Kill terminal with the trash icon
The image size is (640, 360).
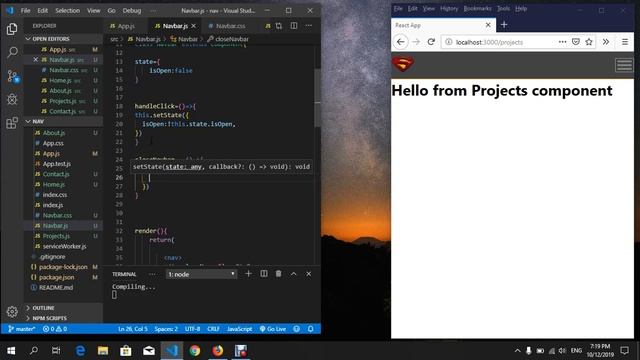(278, 274)
